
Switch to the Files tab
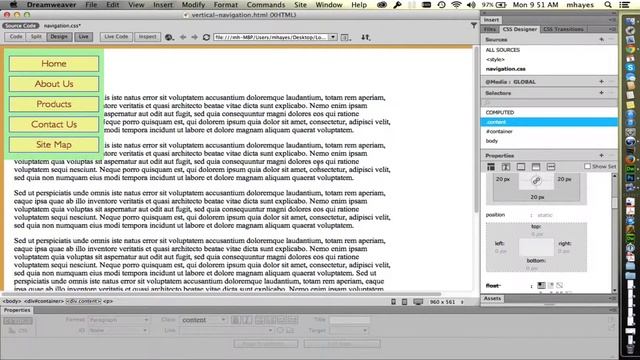click(x=490, y=29)
